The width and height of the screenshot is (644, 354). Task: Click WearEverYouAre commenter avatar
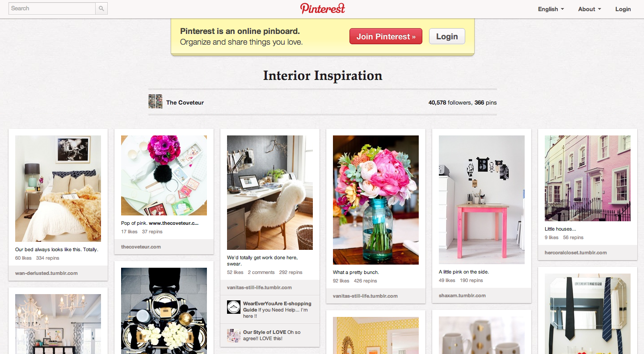(x=234, y=307)
